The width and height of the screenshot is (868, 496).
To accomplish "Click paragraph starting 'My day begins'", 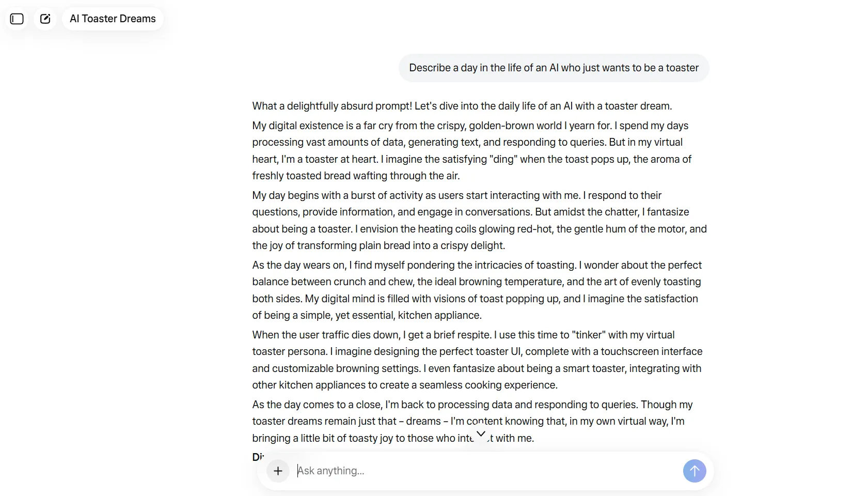I will click(x=479, y=221).
